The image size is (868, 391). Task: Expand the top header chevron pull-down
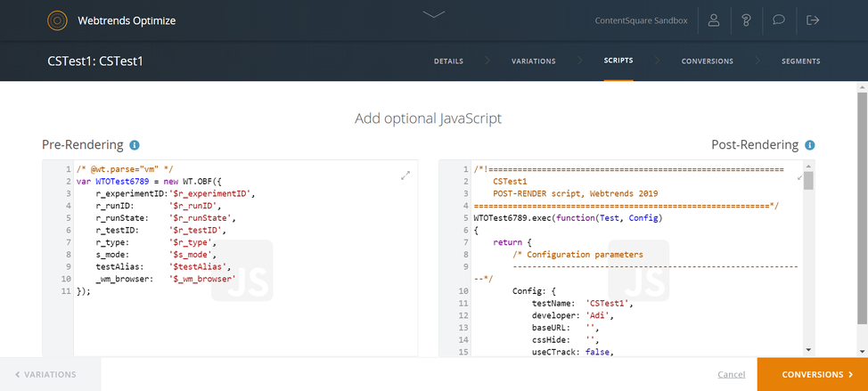pyautogui.click(x=433, y=14)
